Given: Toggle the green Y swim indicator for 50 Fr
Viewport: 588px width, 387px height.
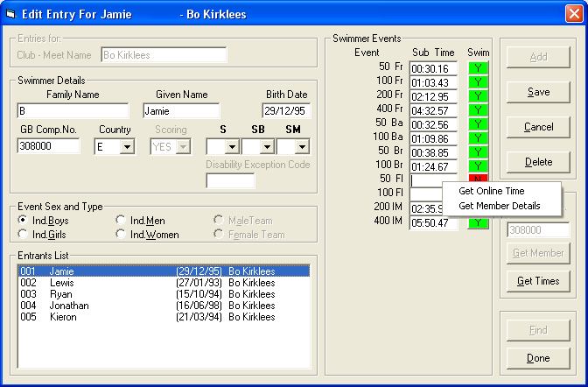Looking at the screenshot, I should [479, 68].
